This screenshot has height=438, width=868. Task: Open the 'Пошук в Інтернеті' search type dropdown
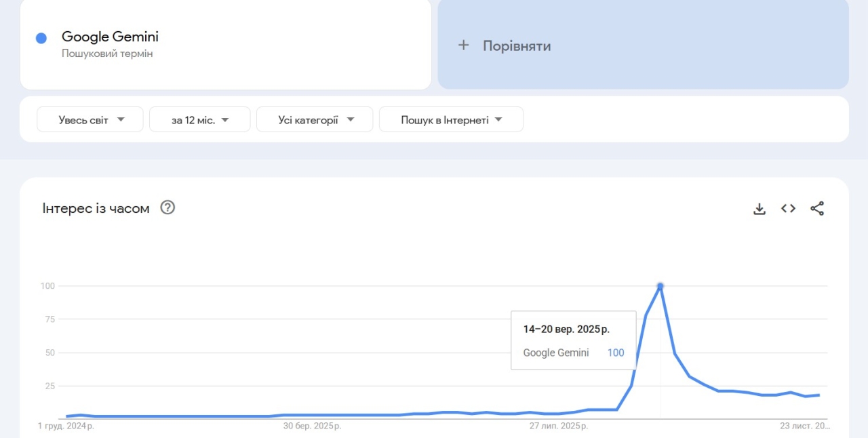[x=450, y=119]
